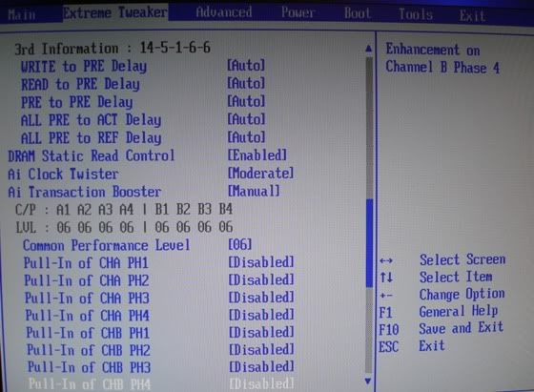Viewport: 534px width, 392px height.
Task: Select the Tools tab
Action: (x=416, y=14)
